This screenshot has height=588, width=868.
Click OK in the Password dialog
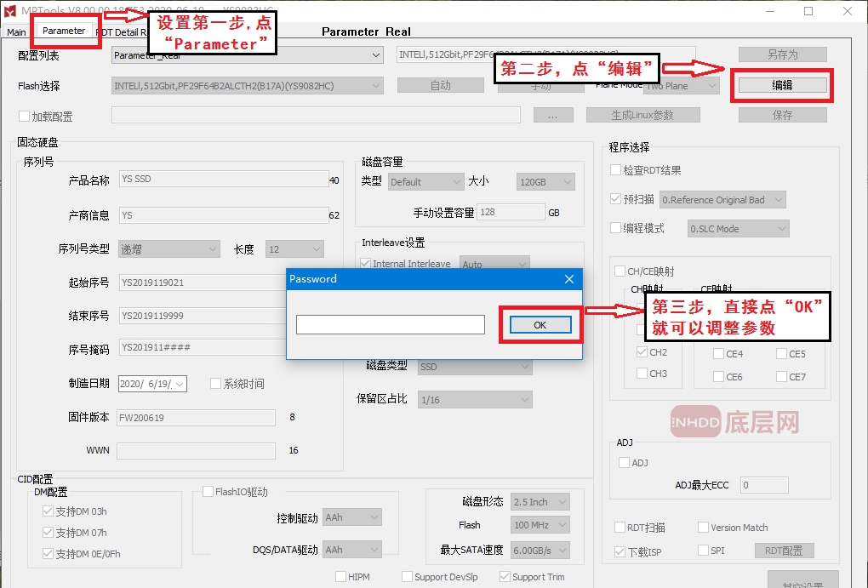(540, 325)
